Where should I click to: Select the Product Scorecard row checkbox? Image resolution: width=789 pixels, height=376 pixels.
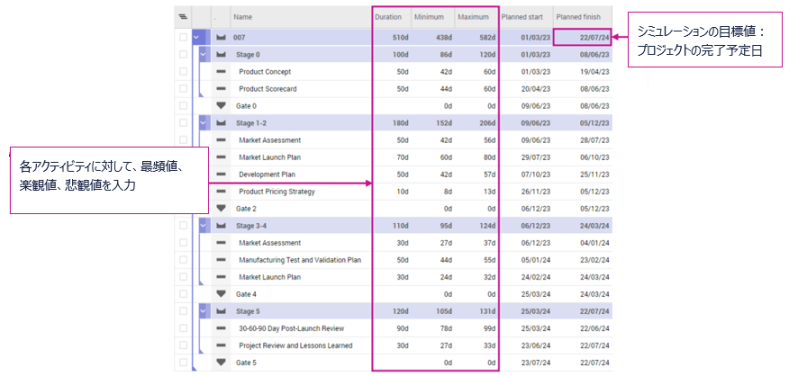(183, 89)
